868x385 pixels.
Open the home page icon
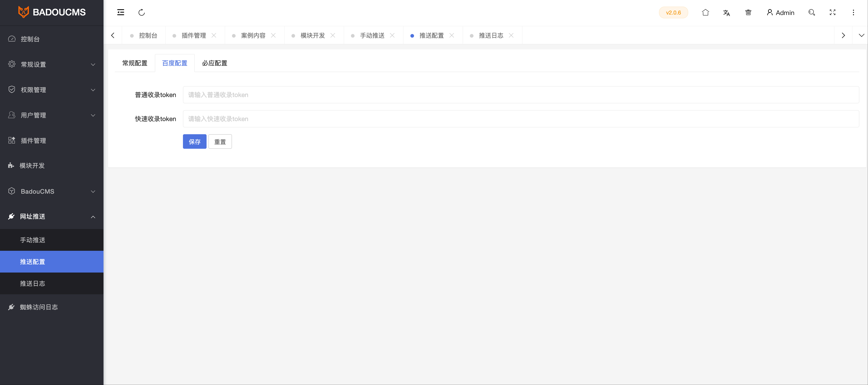click(x=705, y=12)
